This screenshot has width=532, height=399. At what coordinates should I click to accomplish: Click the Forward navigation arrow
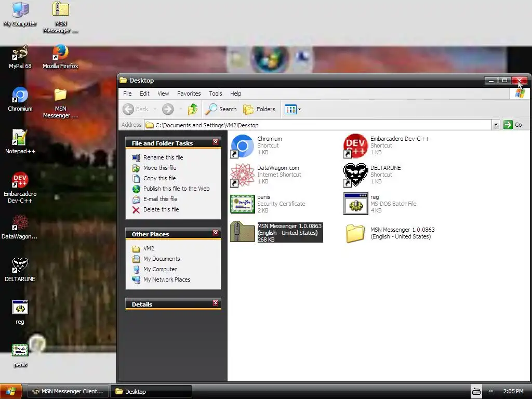[168, 109]
